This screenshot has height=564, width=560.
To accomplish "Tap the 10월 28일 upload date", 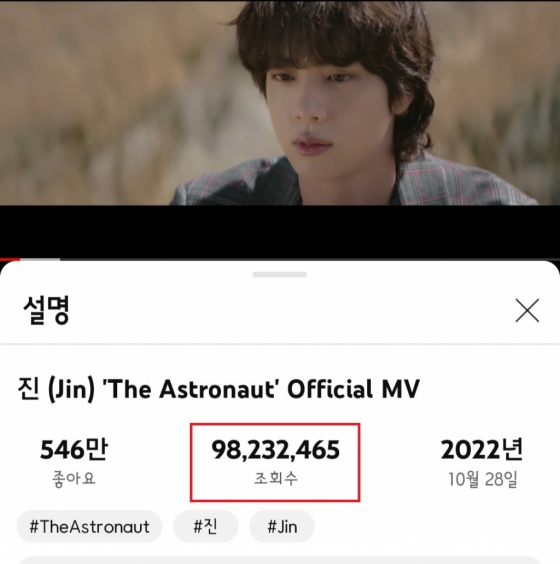I will click(x=482, y=479).
